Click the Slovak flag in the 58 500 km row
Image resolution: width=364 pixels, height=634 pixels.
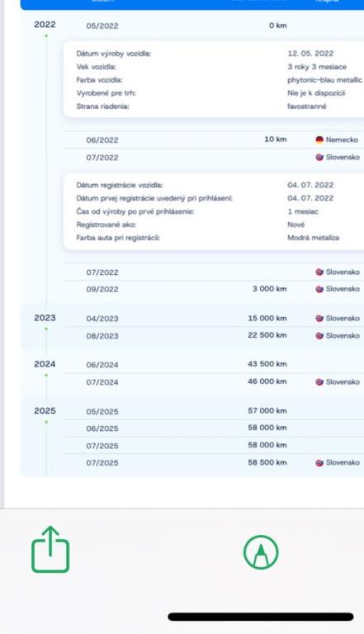pos(319,462)
